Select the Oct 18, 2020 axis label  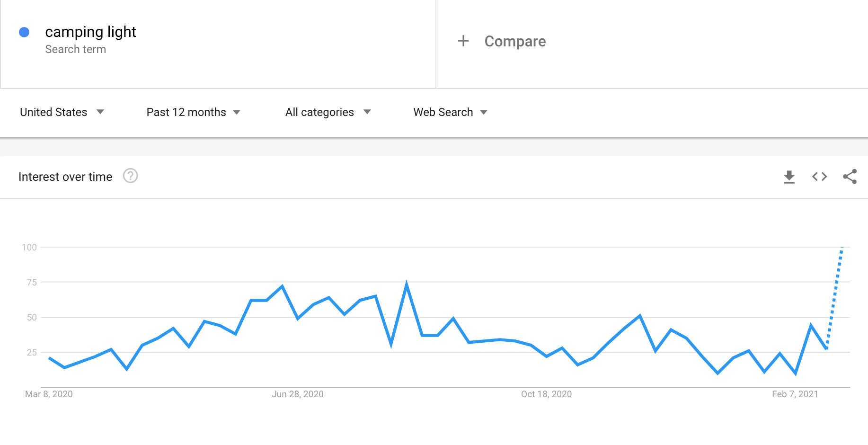546,394
